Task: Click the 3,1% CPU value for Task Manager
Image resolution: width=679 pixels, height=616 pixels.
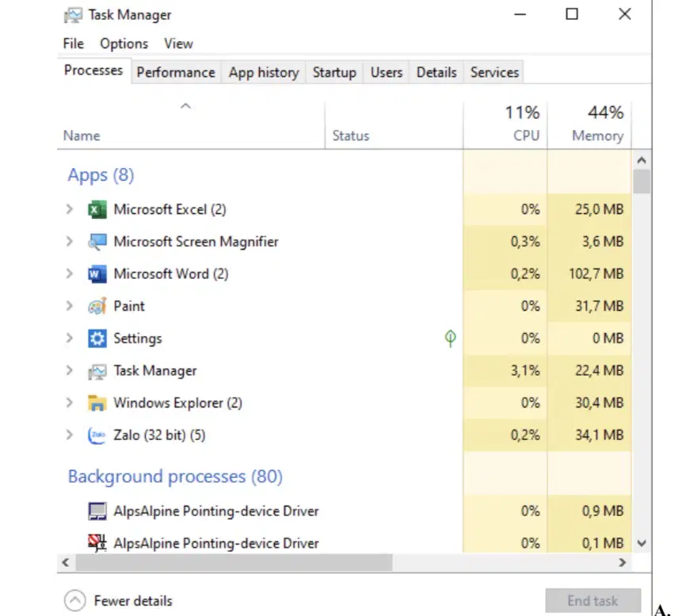Action: tap(525, 371)
